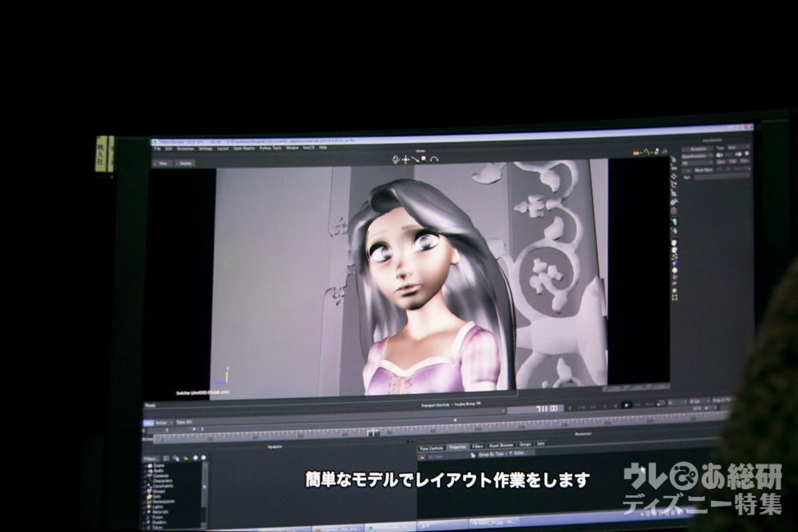Open the Animation menu
Viewport: 798px width, 532px height.
pyautogui.click(x=185, y=149)
